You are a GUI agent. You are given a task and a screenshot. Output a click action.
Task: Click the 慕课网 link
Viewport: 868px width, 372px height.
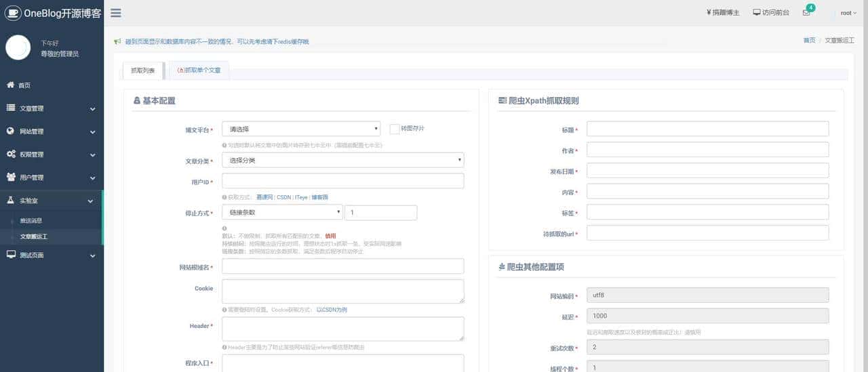264,197
